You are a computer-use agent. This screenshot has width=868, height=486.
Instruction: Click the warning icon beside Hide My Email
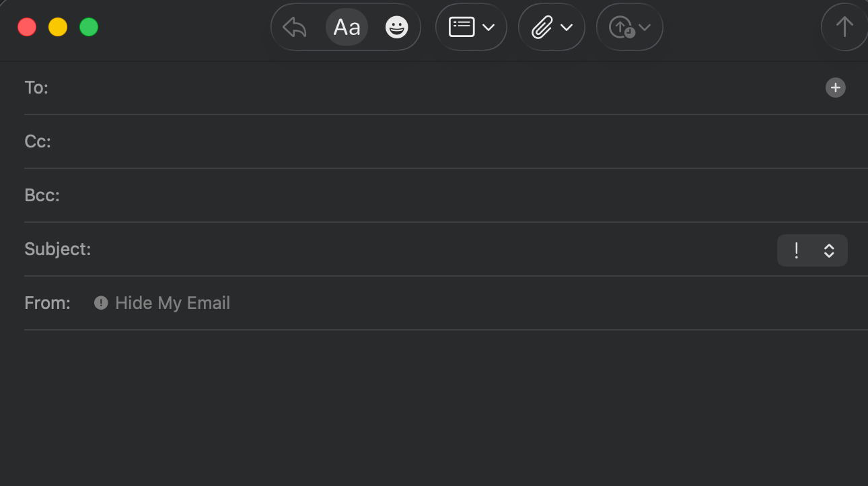click(x=101, y=303)
